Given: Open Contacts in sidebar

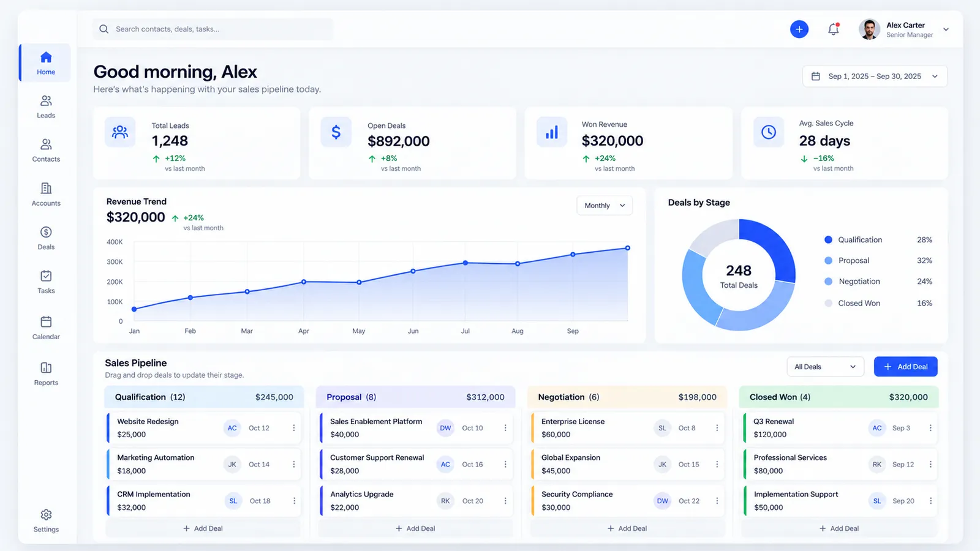Looking at the screenshot, I should click(x=46, y=150).
